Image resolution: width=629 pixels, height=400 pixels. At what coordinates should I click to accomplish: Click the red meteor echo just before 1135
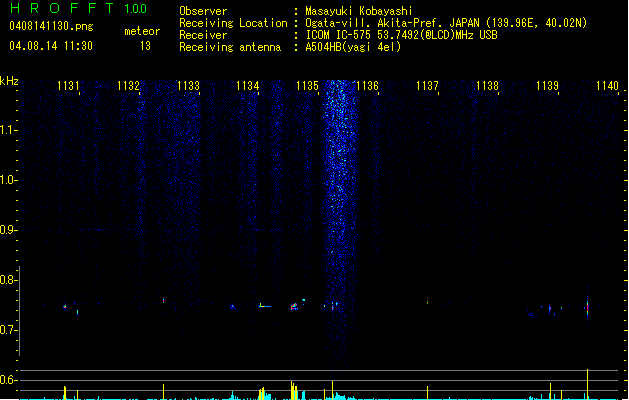294,307
